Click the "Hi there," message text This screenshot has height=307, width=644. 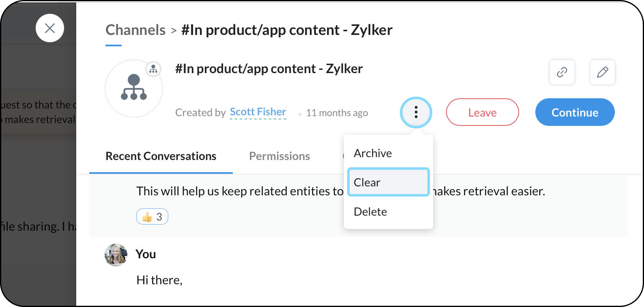(x=159, y=280)
